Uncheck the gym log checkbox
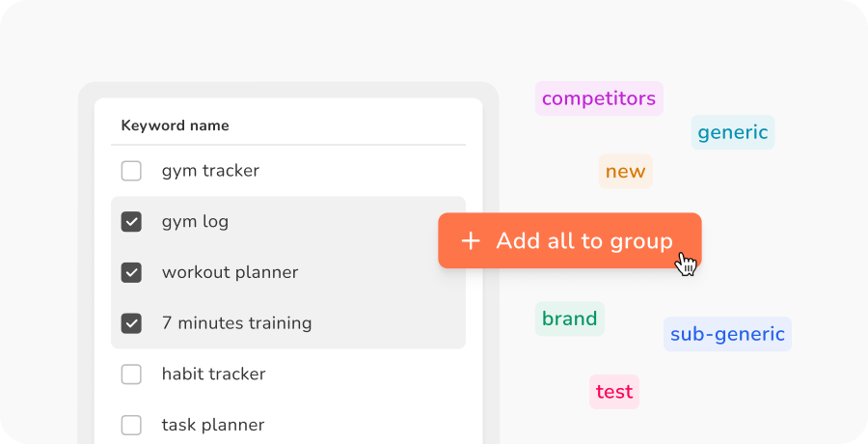Image resolution: width=868 pixels, height=444 pixels. coord(131,222)
